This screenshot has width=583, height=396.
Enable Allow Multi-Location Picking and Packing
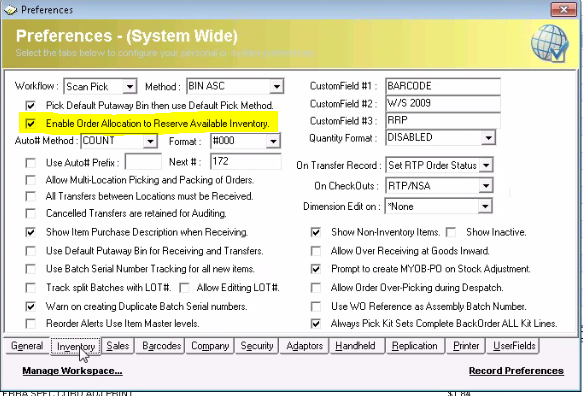click(30, 180)
